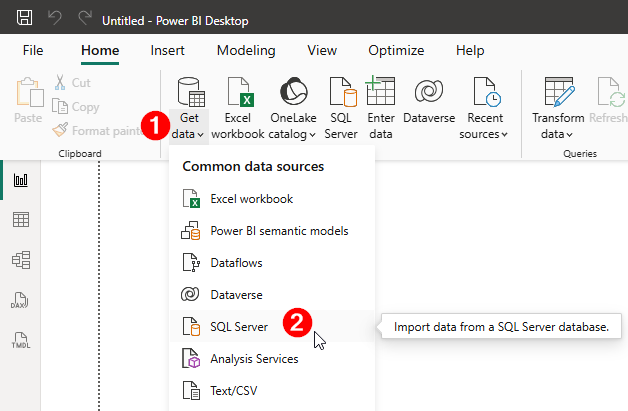Viewport: 628px width, 411px height.
Task: Click the Recent sources icon
Action: pos(486,92)
